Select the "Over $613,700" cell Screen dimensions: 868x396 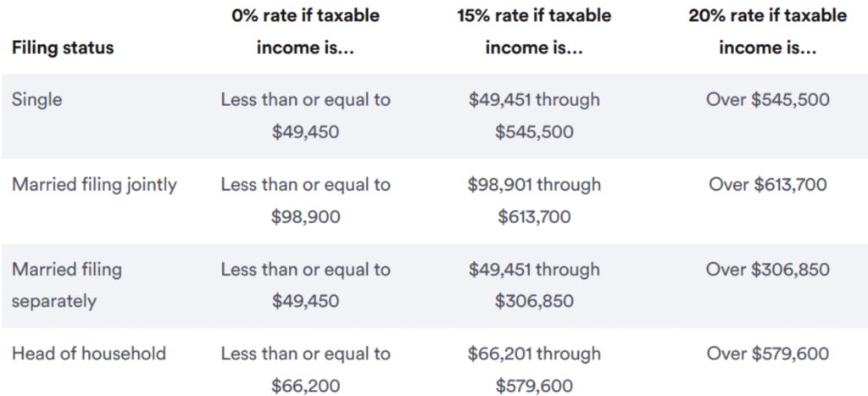click(x=767, y=184)
